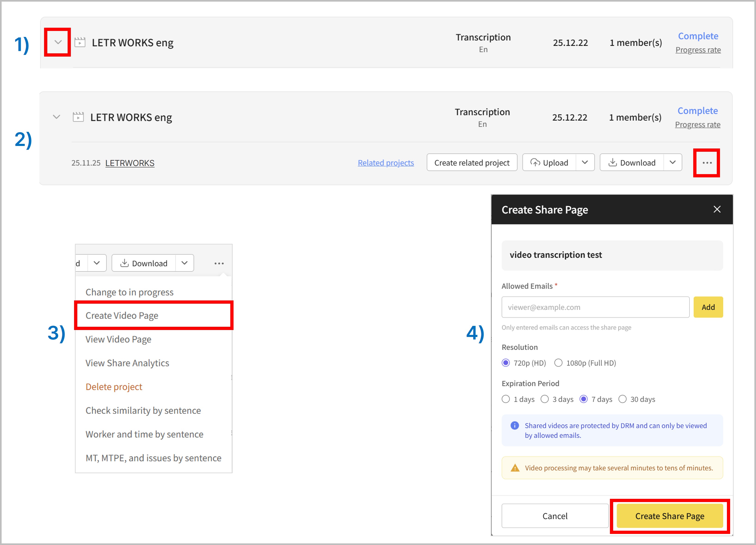This screenshot has width=756, height=545.
Task: Click the blue info icon in DRM notice
Action: tap(514, 425)
